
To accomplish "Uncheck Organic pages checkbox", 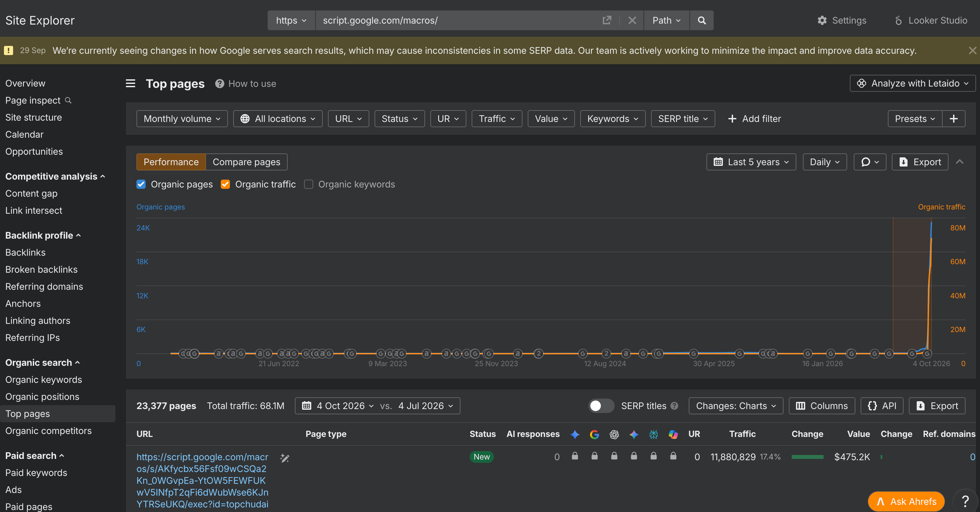I will [x=141, y=184].
